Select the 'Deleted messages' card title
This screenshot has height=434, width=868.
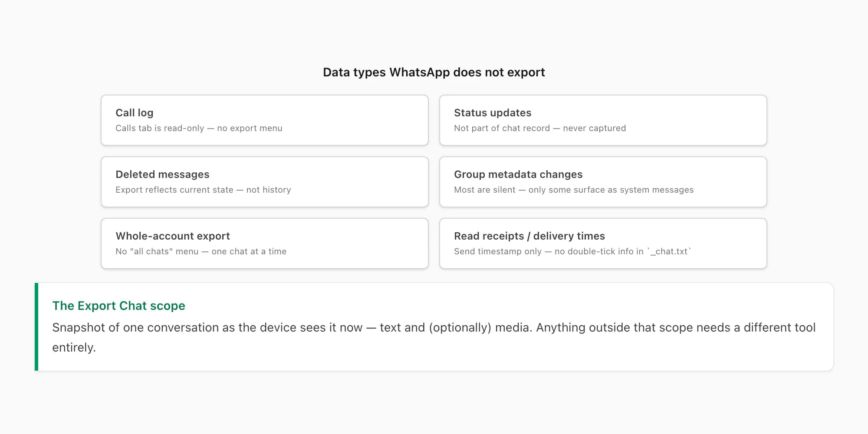click(162, 174)
